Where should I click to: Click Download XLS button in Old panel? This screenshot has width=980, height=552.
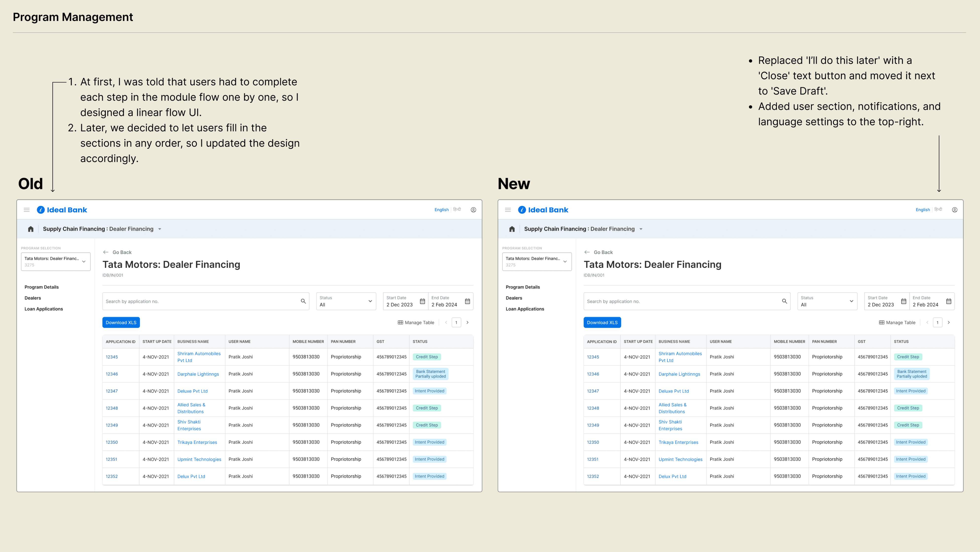[x=121, y=322]
